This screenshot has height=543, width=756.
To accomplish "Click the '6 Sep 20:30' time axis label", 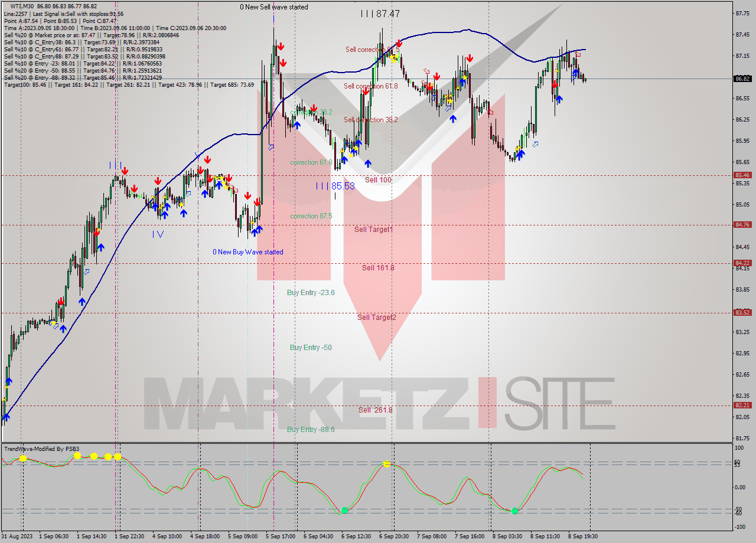I will point(394,537).
